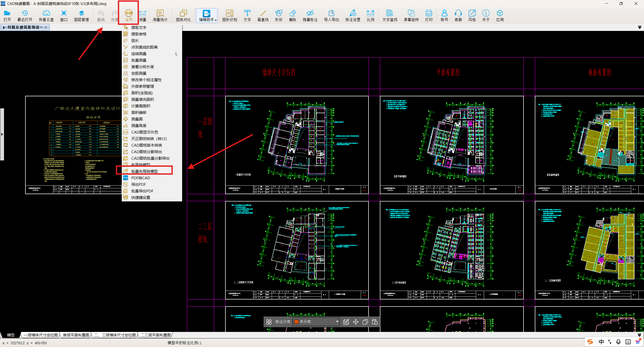Choose CAD图纸分割导出 menu item
This screenshot has width=644, height=347.
(x=152, y=152)
